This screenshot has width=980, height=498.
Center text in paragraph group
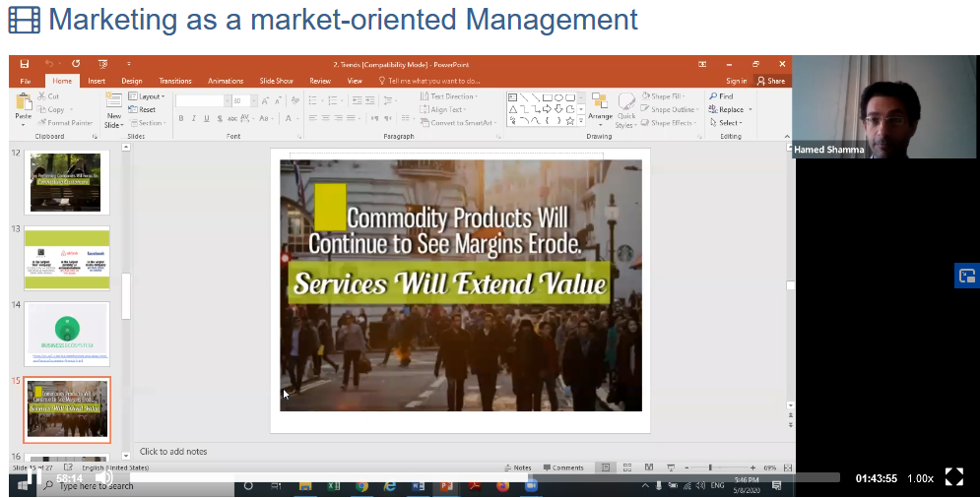point(326,118)
